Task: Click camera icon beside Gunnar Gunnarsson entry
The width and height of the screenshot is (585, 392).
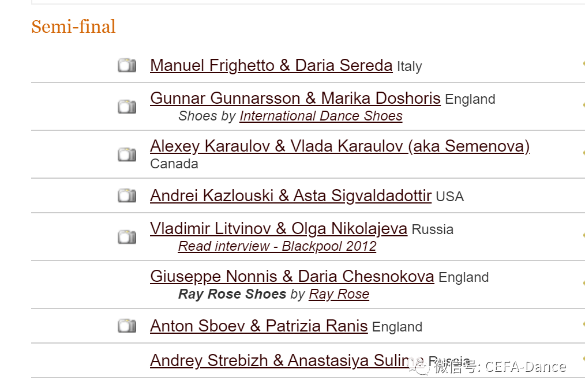Action: coord(127,106)
